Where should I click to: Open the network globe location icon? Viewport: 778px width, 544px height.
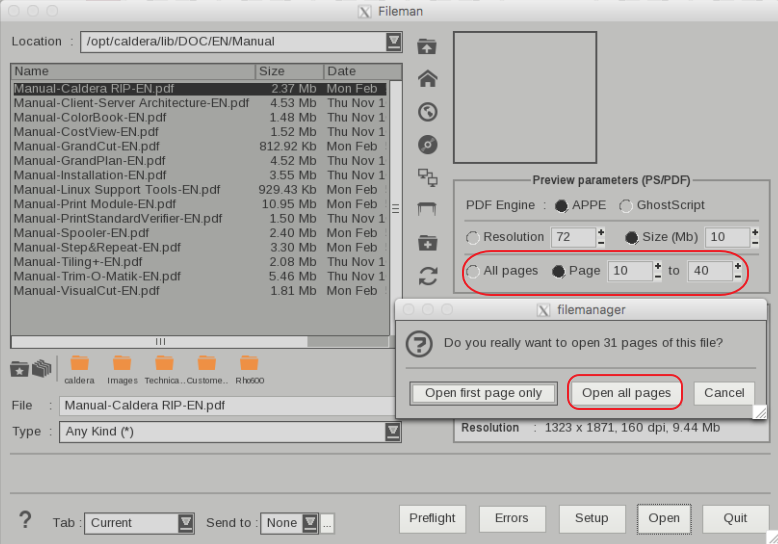point(427,112)
